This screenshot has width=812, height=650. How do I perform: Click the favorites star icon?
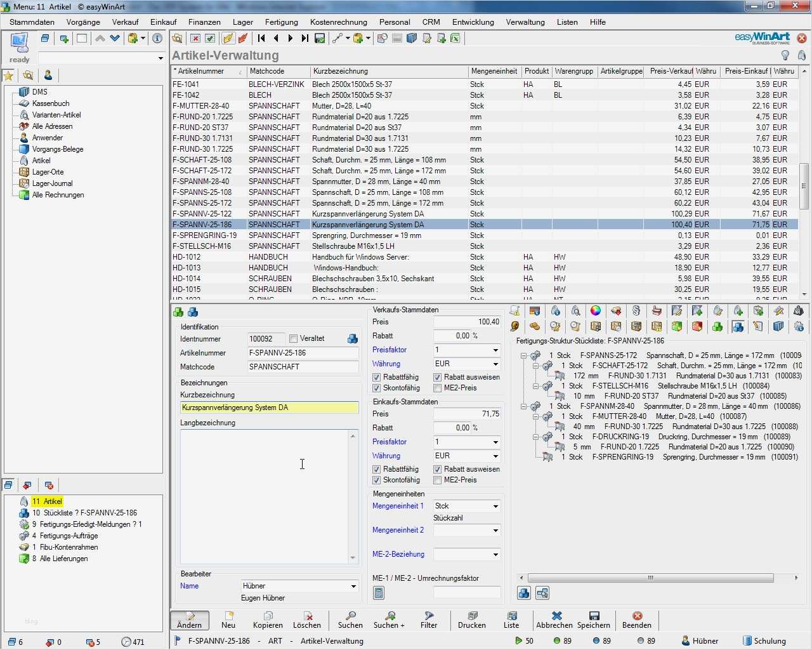tap(9, 76)
